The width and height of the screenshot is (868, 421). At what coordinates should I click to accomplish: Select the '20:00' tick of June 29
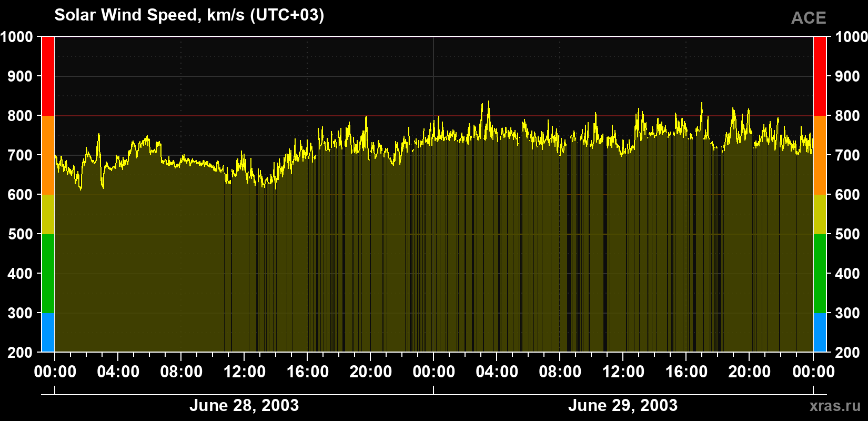coord(749,372)
